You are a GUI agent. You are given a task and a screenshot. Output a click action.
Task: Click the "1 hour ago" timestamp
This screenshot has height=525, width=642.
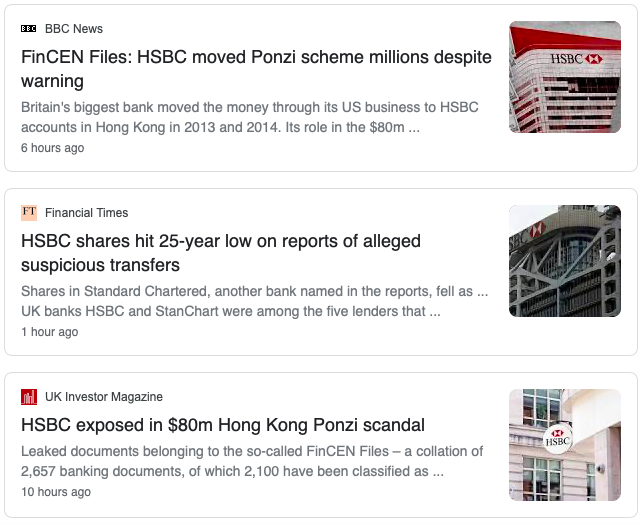(50, 332)
